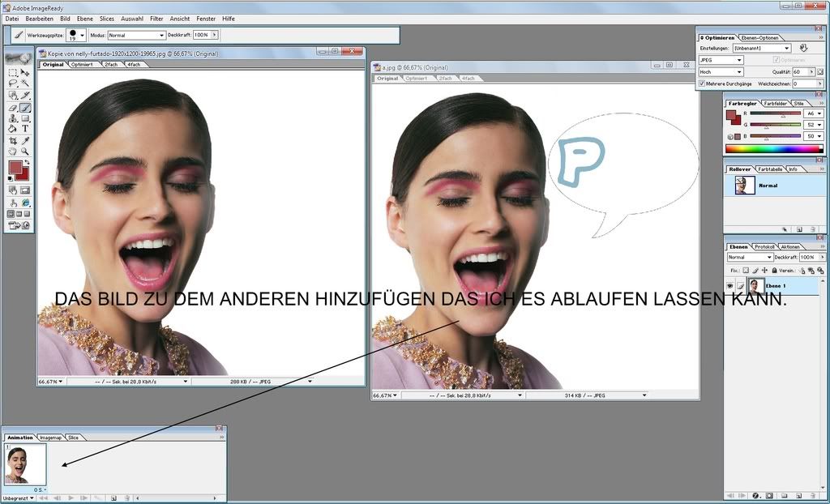830x504 pixels.
Task: Select the Eraser tool
Action: point(13,107)
